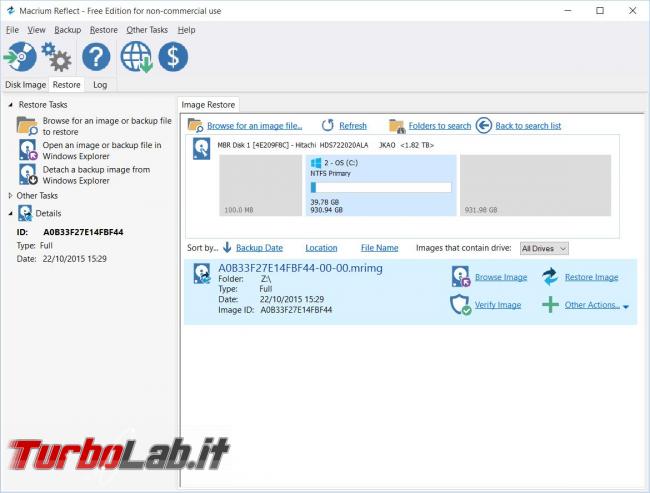The height and width of the screenshot is (493, 650).
Task: Click the Detach backup image icon
Action: coord(28,175)
